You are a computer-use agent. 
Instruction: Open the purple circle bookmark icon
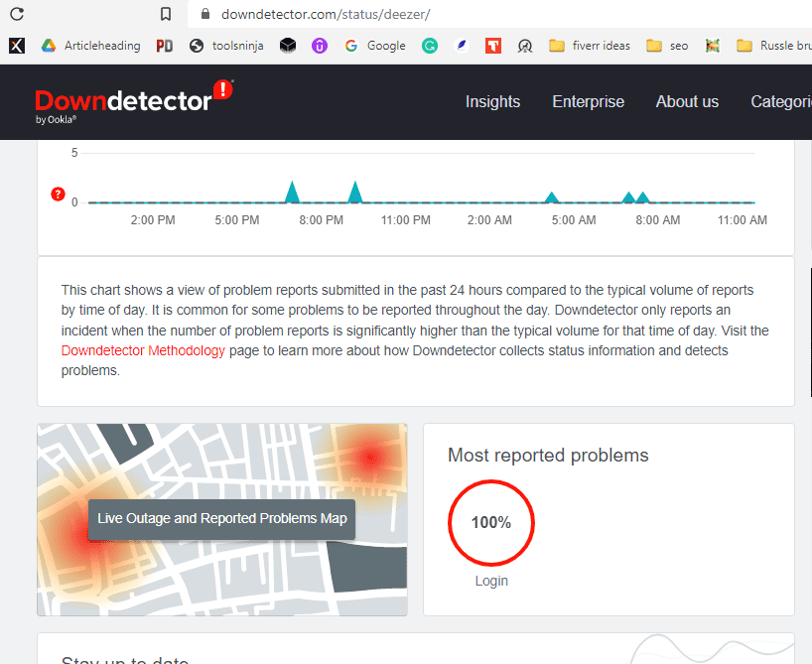click(320, 46)
